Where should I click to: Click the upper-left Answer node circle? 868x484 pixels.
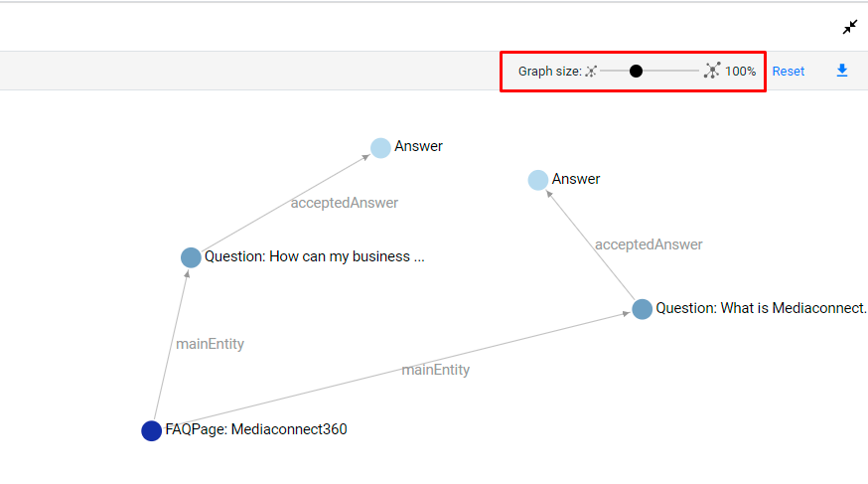(x=380, y=148)
